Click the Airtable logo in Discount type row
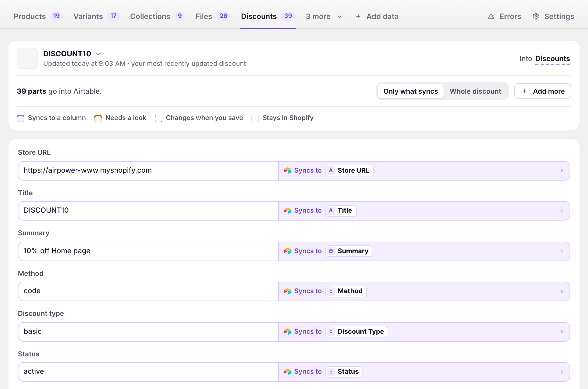The height and width of the screenshot is (389, 588). (287, 332)
